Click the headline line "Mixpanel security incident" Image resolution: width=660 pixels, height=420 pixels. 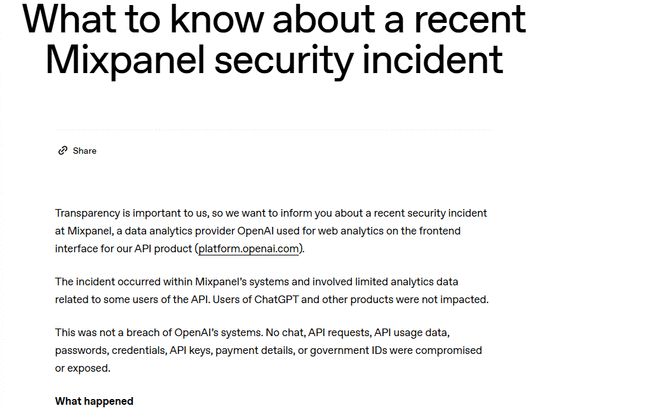274,61
